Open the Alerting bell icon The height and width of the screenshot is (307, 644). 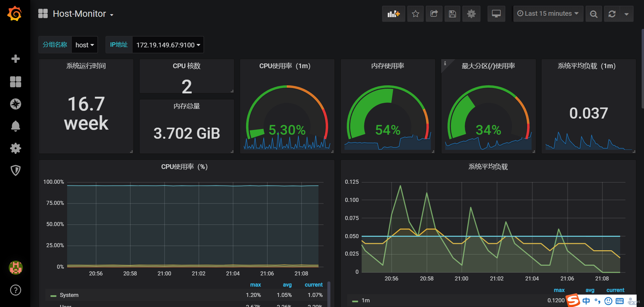click(x=15, y=126)
